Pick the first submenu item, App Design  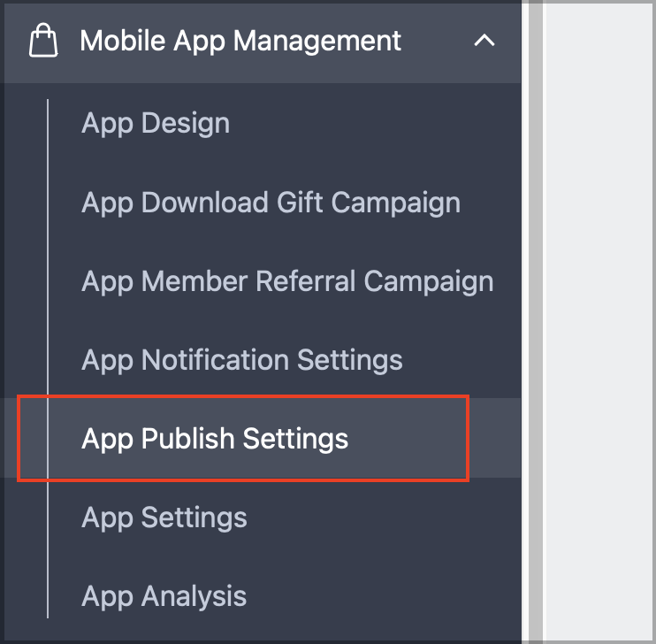click(156, 124)
